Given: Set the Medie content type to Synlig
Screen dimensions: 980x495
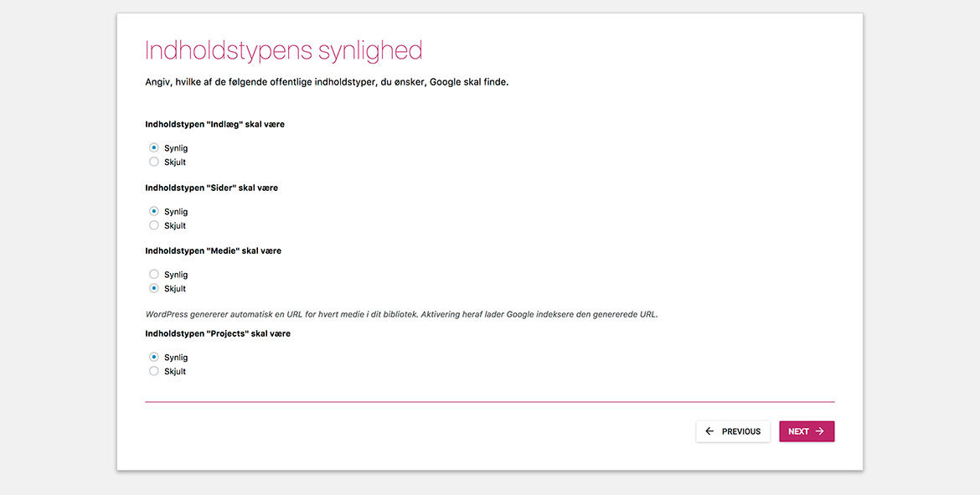Looking at the screenshot, I should coord(154,275).
